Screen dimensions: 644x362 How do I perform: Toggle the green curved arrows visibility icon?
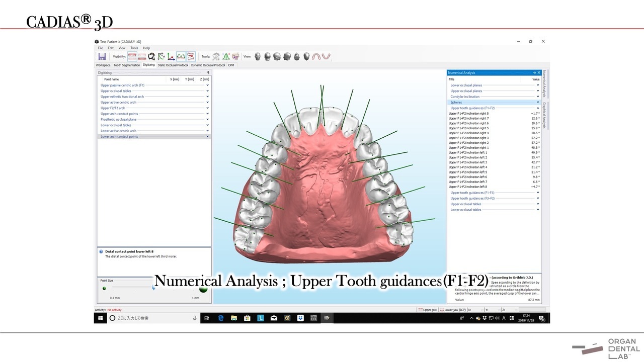[x=162, y=57]
